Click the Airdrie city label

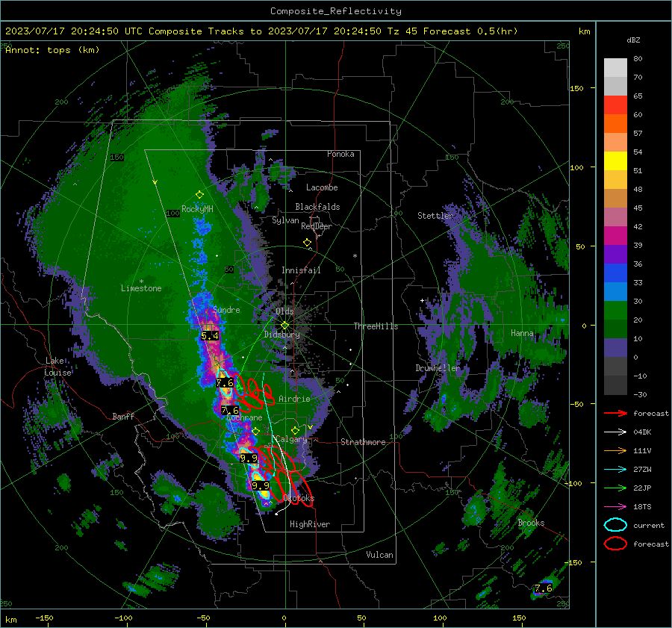(294, 399)
